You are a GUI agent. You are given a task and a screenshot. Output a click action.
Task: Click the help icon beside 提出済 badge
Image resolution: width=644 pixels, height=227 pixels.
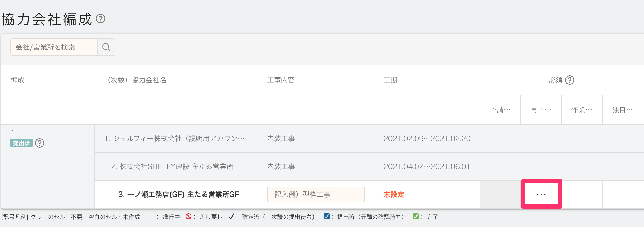tap(40, 143)
